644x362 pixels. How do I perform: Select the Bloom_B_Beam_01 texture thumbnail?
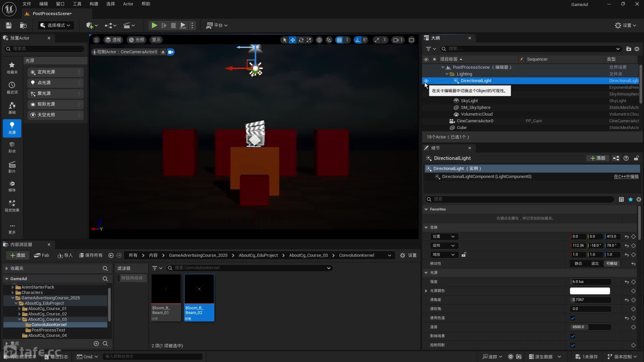click(x=166, y=289)
